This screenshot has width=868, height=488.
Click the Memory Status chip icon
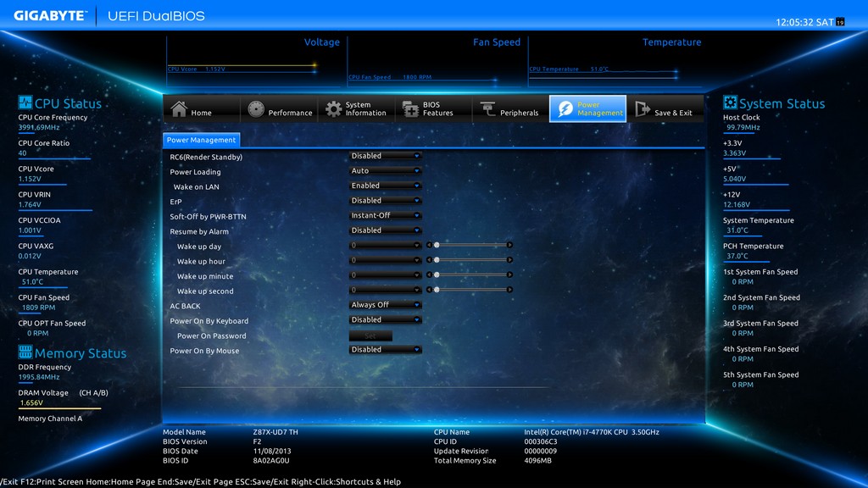coord(25,352)
